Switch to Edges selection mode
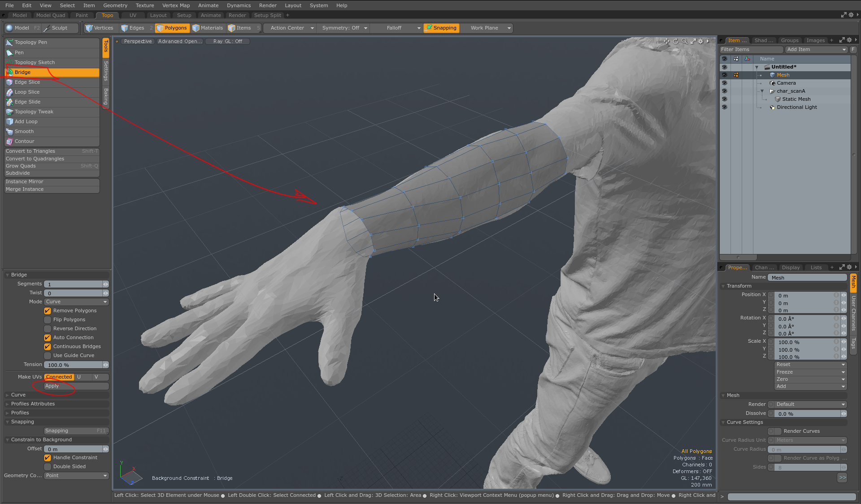861x504 pixels. point(133,28)
